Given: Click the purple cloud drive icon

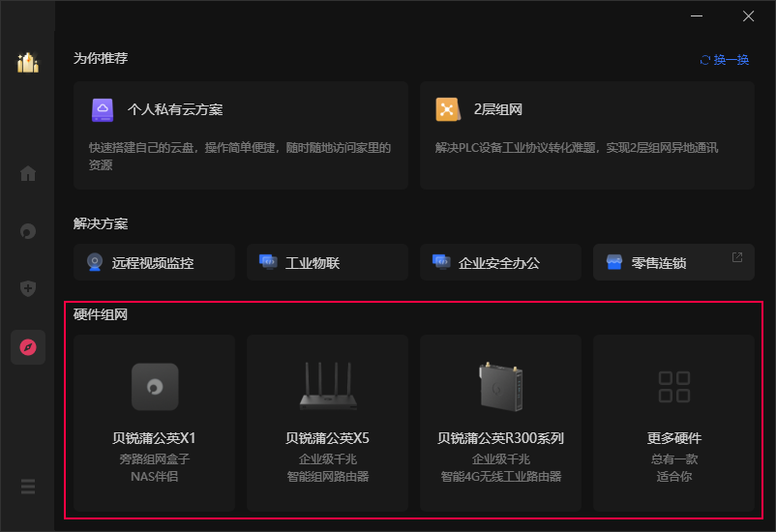Looking at the screenshot, I should pos(103,110).
